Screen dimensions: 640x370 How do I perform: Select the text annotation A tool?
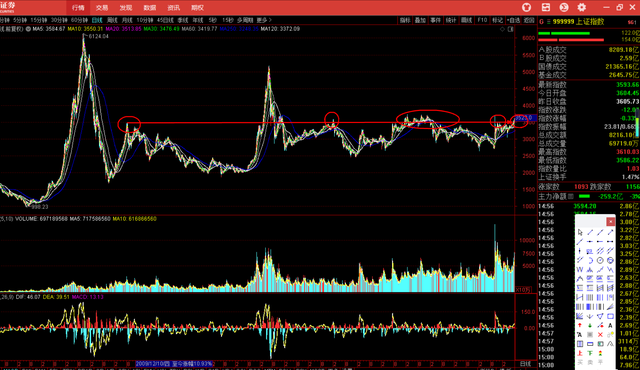610,326
